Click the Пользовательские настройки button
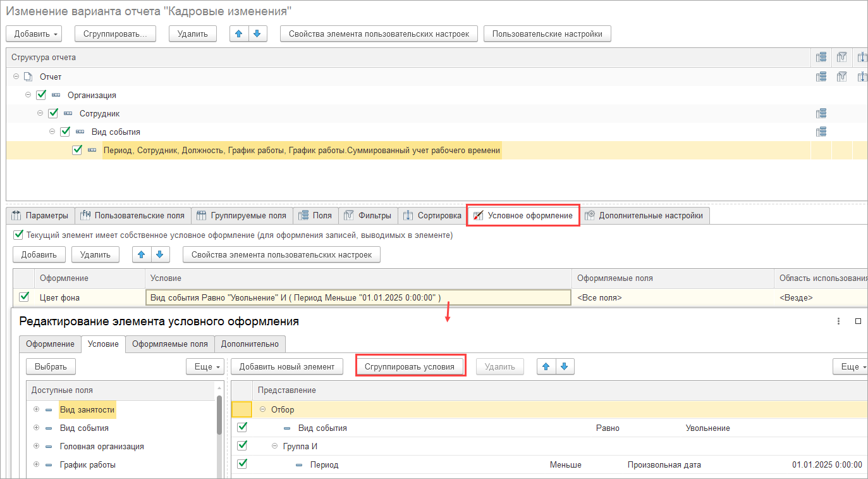This screenshot has height=479, width=868. (x=547, y=34)
